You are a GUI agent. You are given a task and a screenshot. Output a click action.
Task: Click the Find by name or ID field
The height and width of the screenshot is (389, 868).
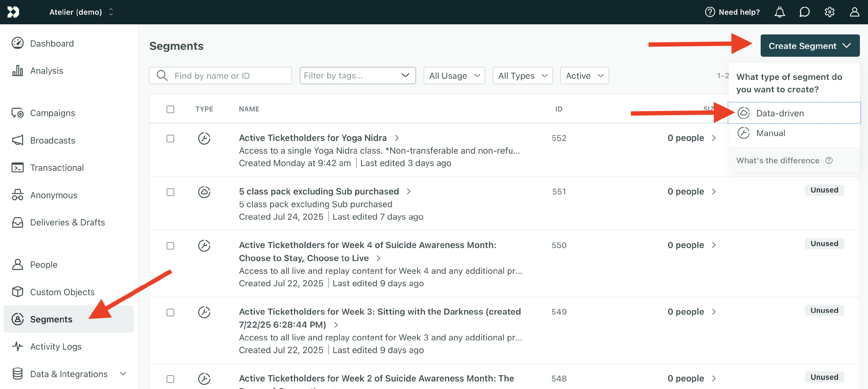(220, 76)
